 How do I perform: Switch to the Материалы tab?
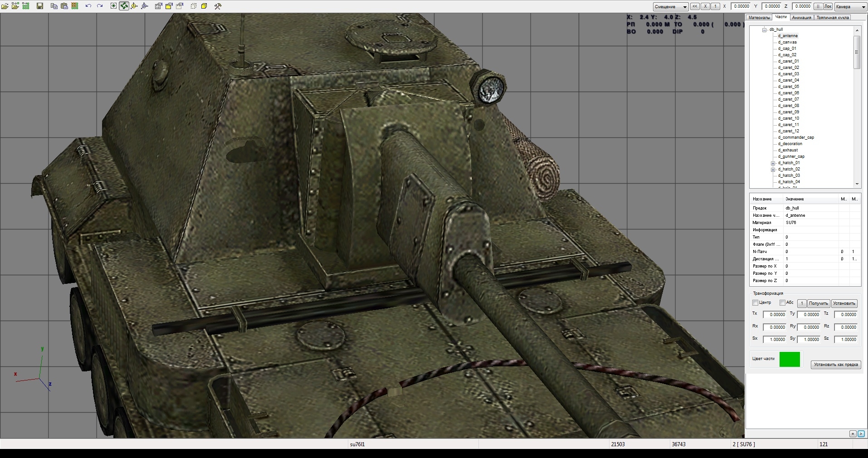[x=759, y=18]
